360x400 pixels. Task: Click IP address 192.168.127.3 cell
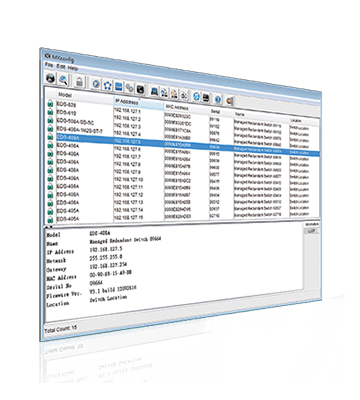coord(128,126)
